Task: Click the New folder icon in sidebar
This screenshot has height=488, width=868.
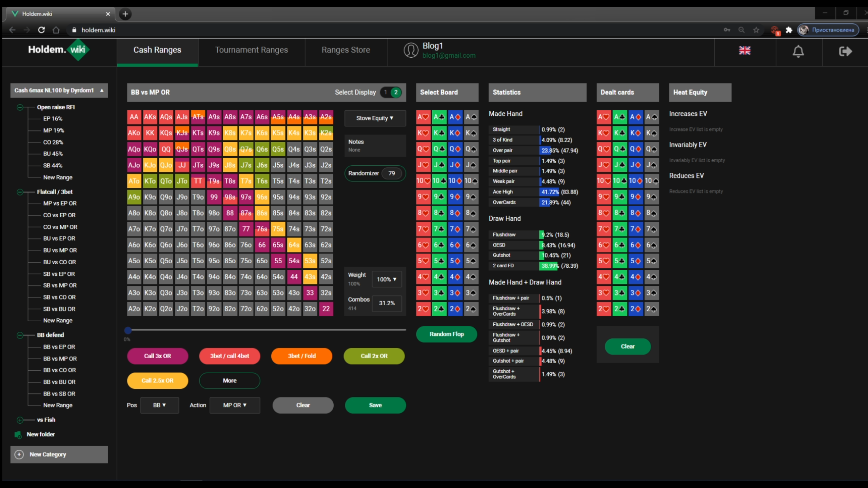Action: pyautogui.click(x=18, y=434)
